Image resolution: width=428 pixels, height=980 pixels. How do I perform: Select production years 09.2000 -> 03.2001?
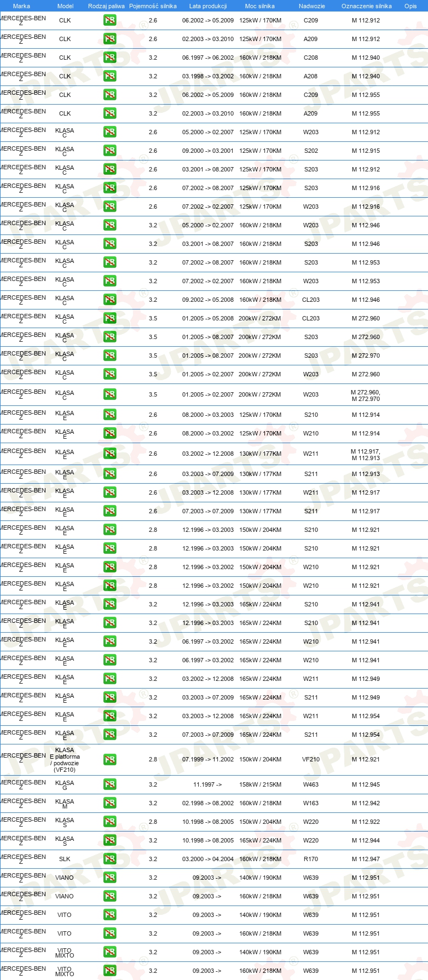208,151
